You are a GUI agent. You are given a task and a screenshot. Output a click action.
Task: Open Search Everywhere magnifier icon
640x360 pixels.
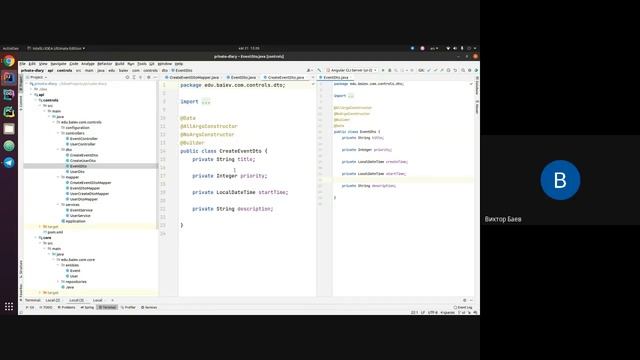tap(463, 70)
